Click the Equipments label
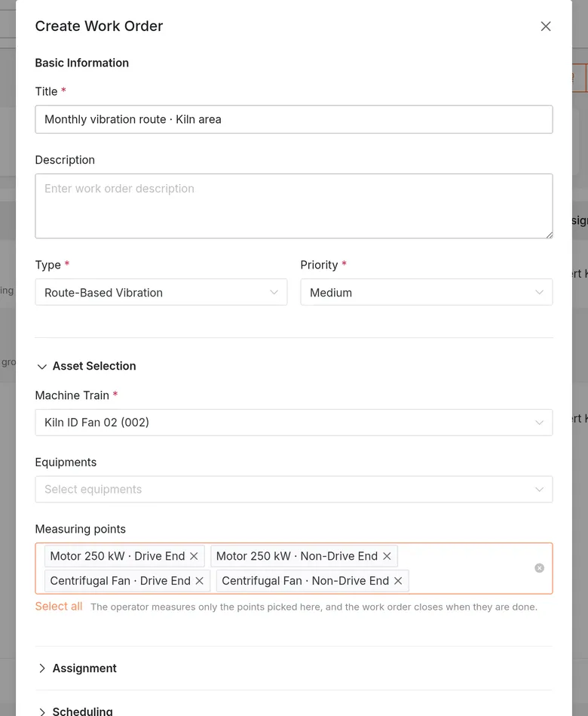The width and height of the screenshot is (588, 716). [66, 462]
